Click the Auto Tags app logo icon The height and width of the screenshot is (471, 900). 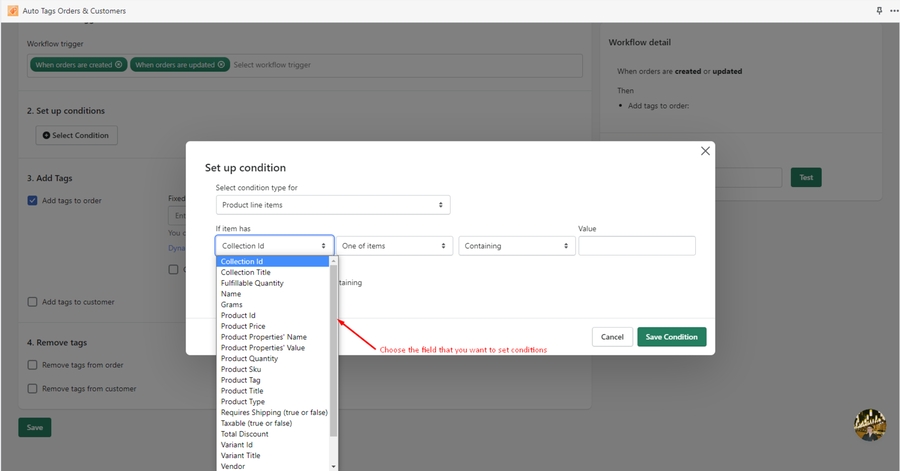point(12,11)
